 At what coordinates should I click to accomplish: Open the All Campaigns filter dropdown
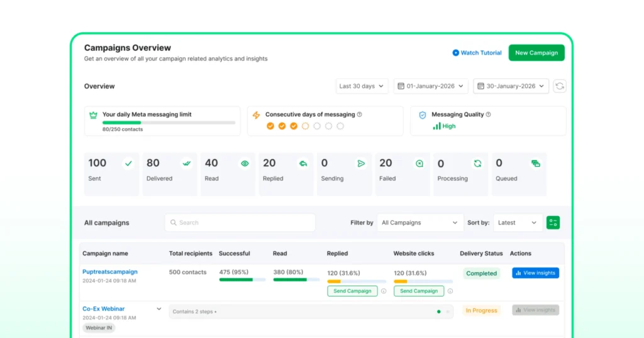419,222
